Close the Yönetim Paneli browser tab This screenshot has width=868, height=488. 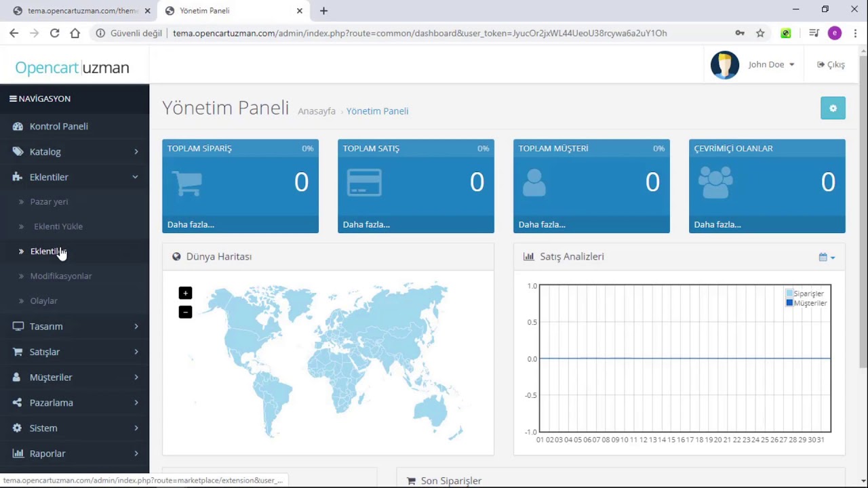click(x=300, y=11)
